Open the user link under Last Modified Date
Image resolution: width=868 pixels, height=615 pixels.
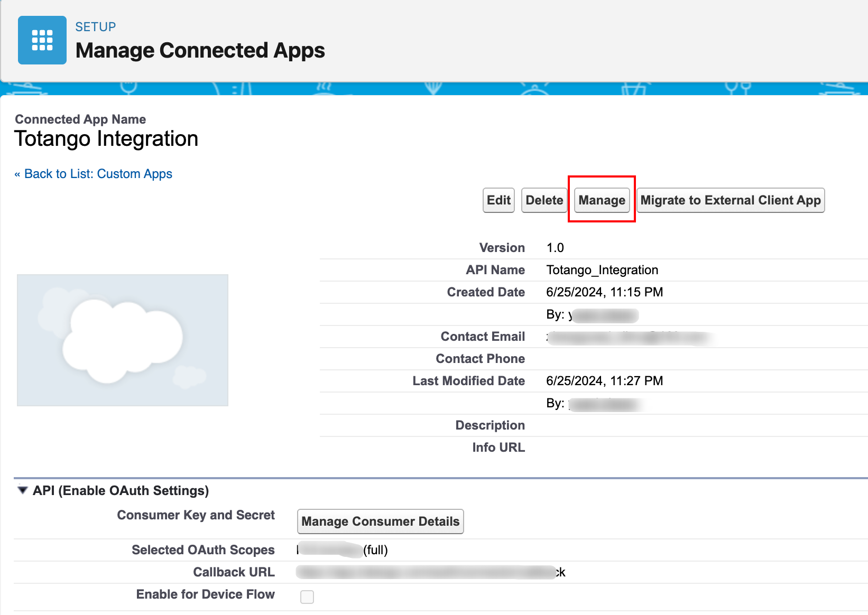pos(604,404)
